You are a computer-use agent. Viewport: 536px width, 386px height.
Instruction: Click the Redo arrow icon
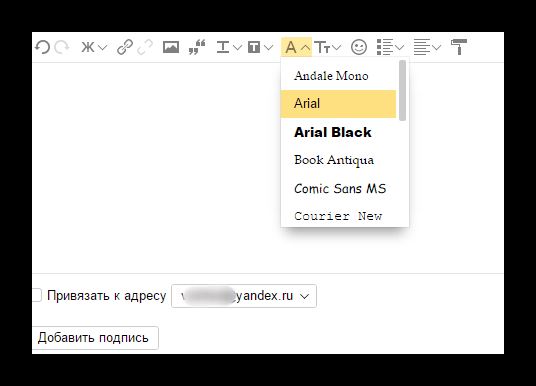tap(62, 47)
